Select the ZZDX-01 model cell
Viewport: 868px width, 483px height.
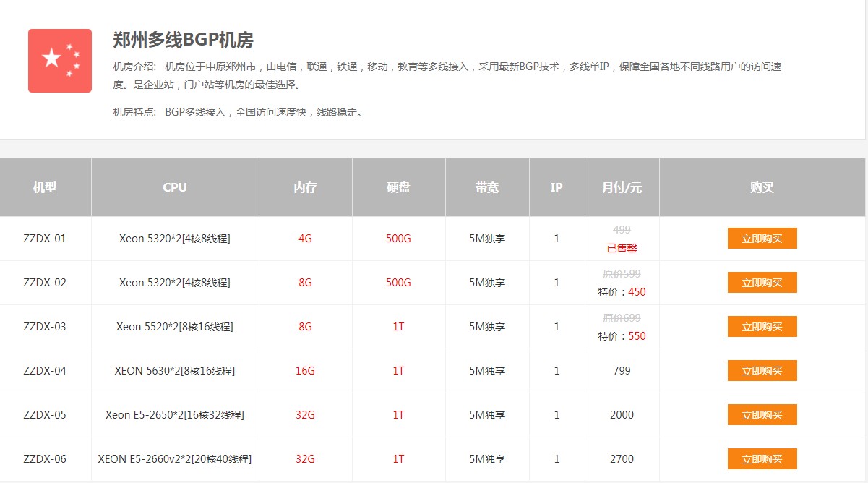(x=45, y=239)
